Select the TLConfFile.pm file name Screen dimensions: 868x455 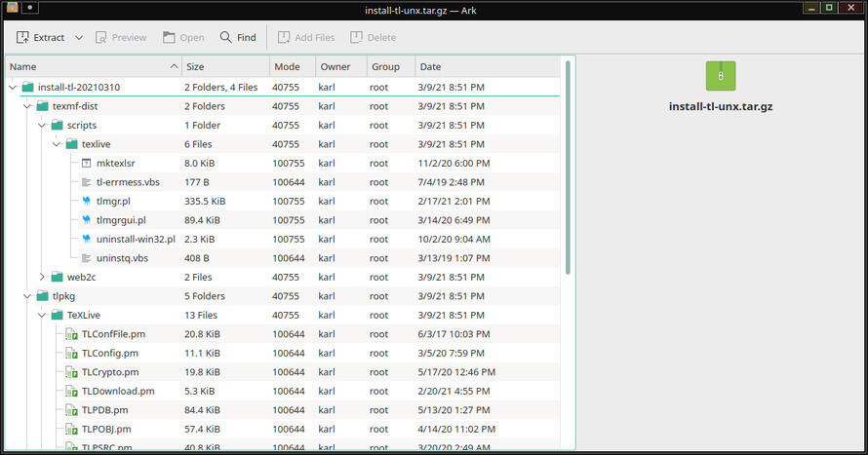point(113,334)
